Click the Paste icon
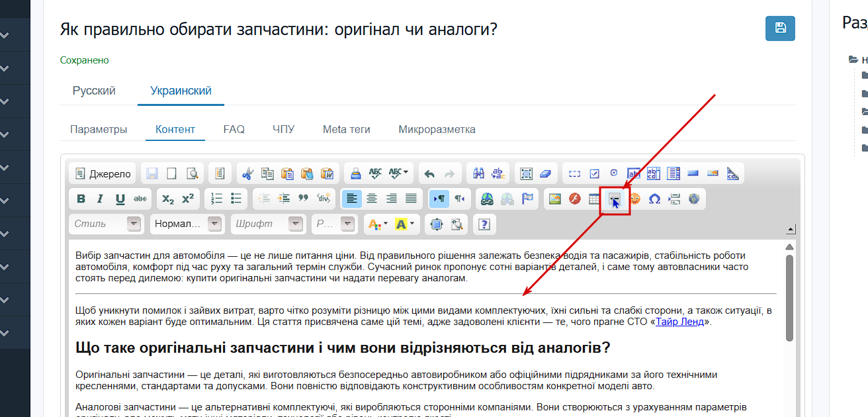 coord(287,173)
